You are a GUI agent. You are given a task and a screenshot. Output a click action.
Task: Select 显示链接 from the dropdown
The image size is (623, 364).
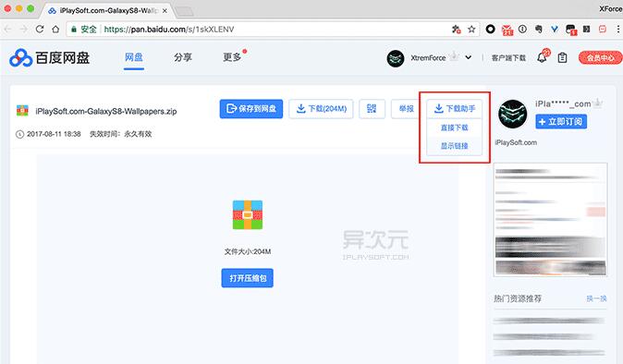coord(455,146)
